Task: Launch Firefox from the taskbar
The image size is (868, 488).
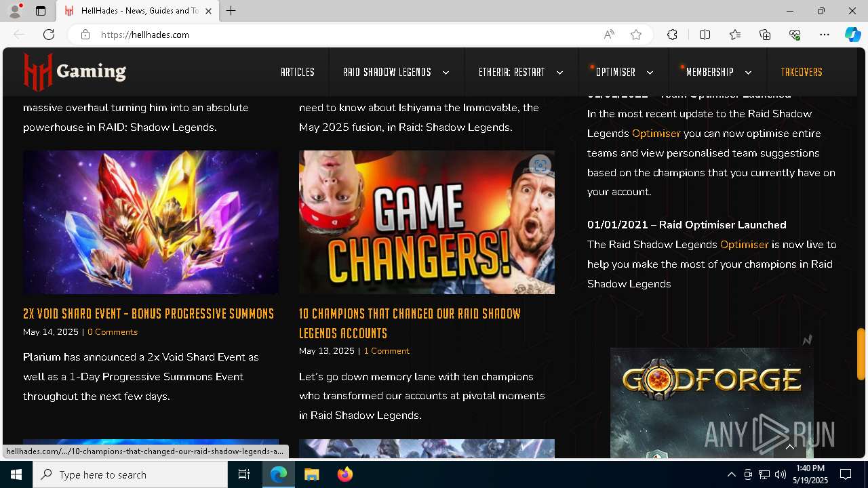Action: [345, 474]
